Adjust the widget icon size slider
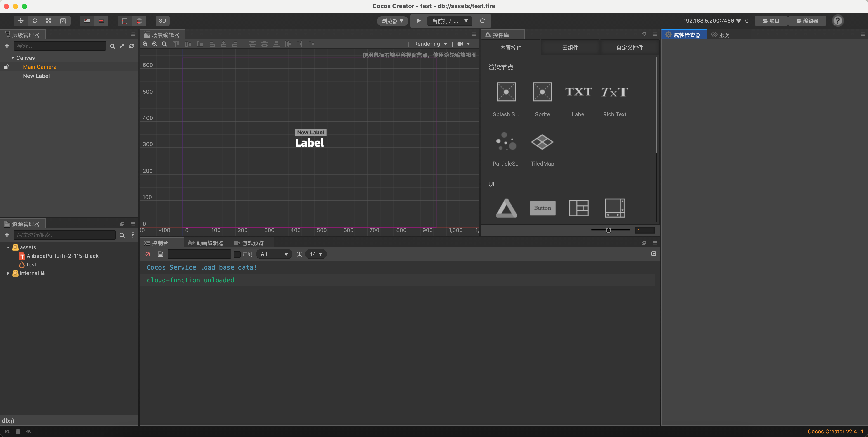 coord(609,230)
